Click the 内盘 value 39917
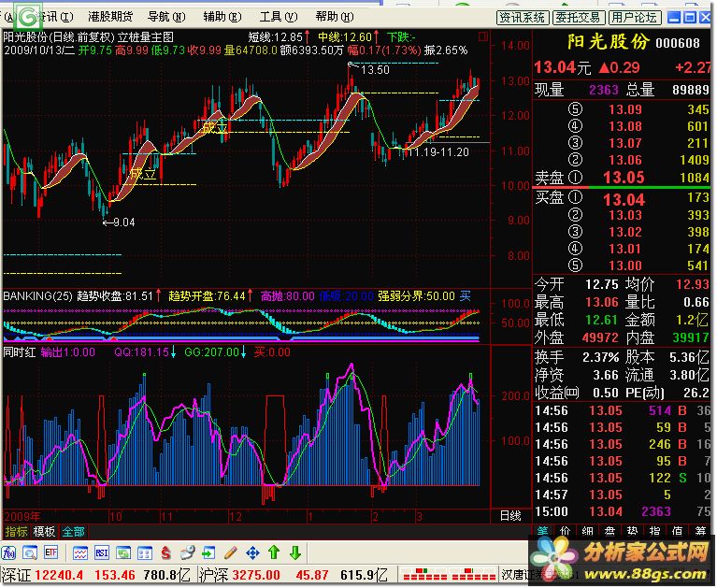Image resolution: width=717 pixels, height=588 pixels. point(691,337)
